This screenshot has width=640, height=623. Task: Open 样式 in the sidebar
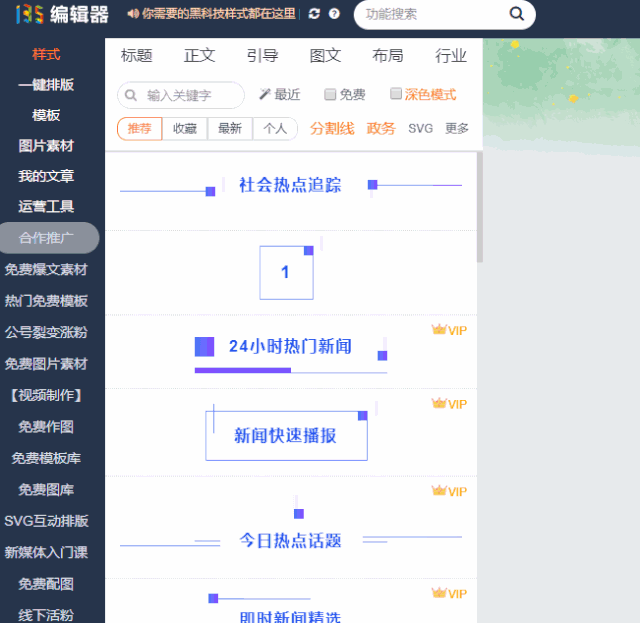coord(46,54)
